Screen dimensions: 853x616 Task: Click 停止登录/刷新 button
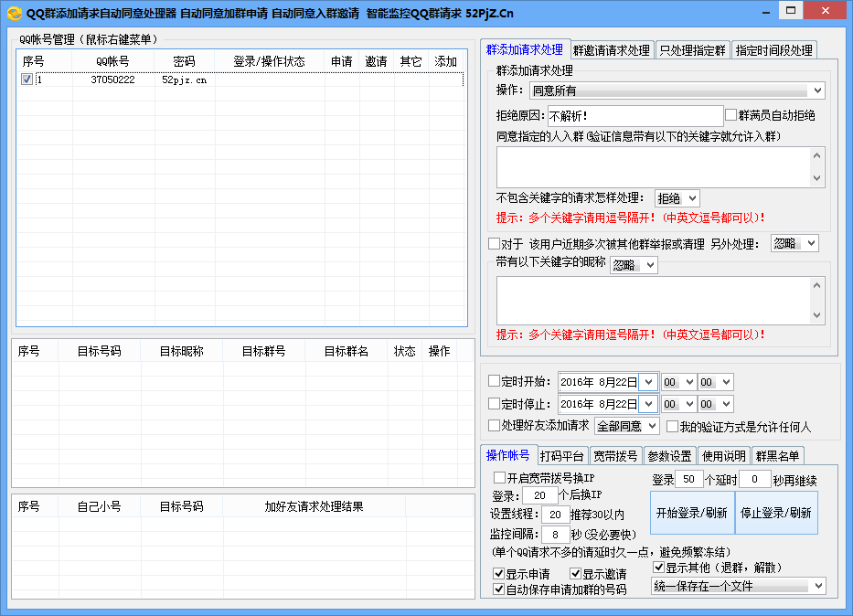point(776,513)
